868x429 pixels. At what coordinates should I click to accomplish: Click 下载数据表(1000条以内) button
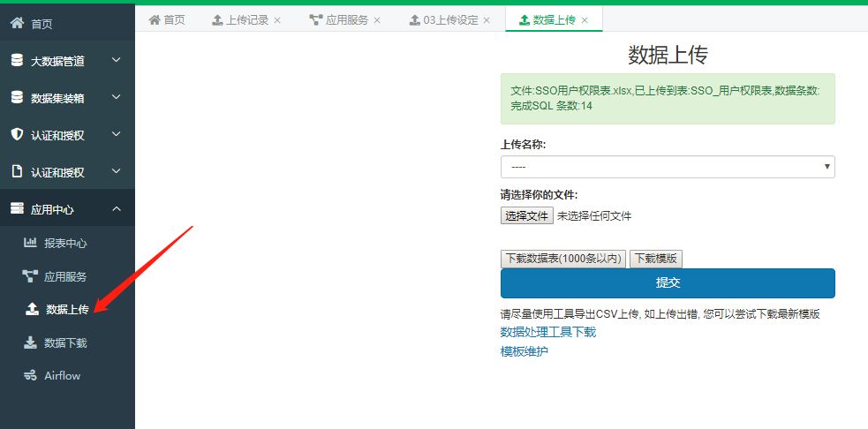pyautogui.click(x=563, y=259)
